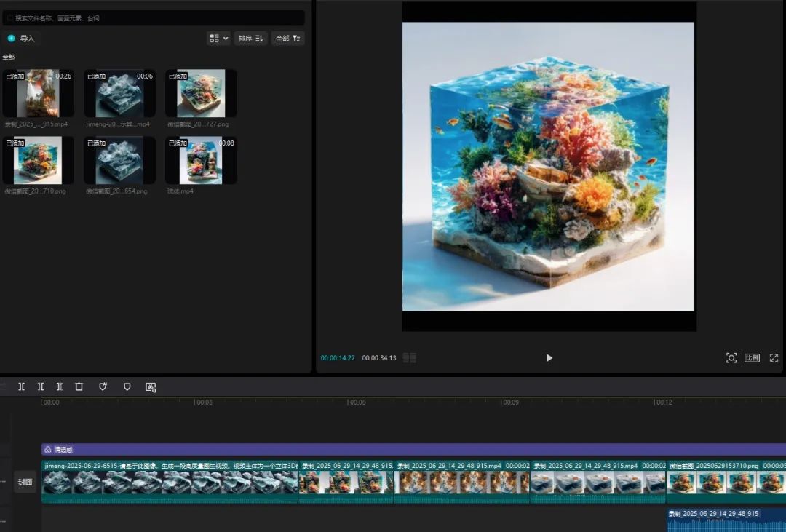
Task: Click the split clip tool in timeline toolbar
Action: [22, 387]
